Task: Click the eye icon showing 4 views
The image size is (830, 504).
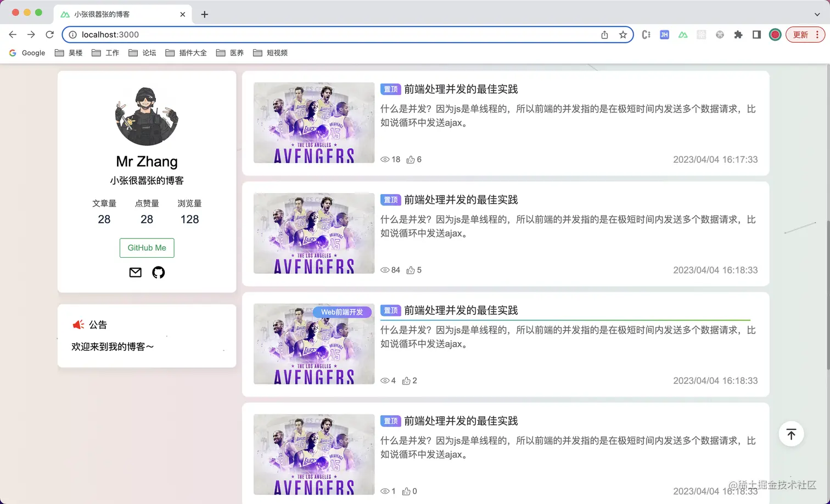Action: 385,381
